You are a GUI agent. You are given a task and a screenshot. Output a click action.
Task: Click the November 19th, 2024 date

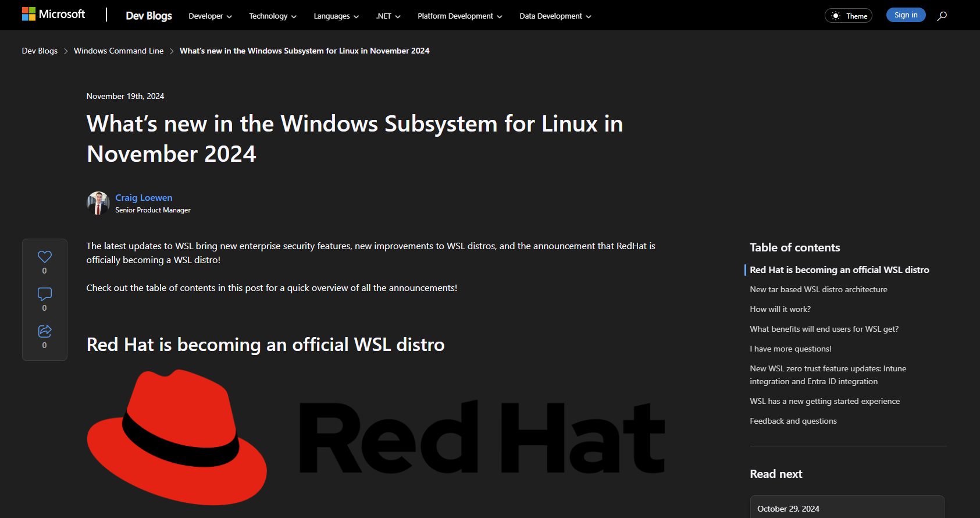125,97
